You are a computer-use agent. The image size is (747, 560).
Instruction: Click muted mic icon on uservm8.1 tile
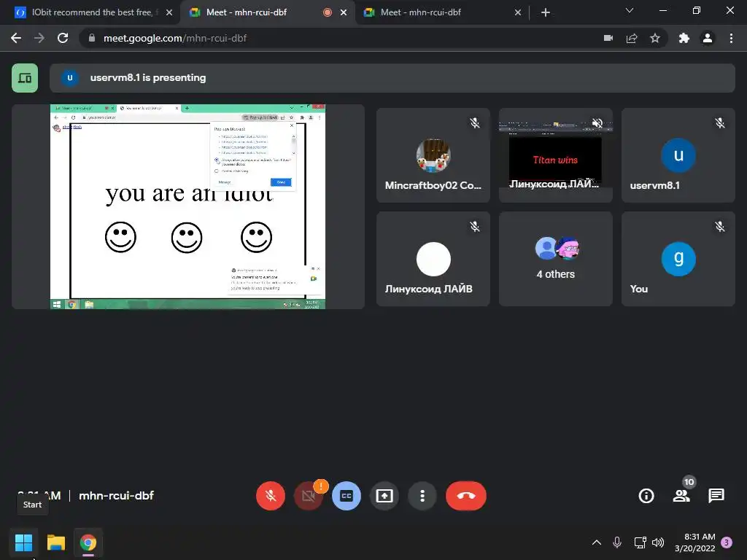point(720,123)
